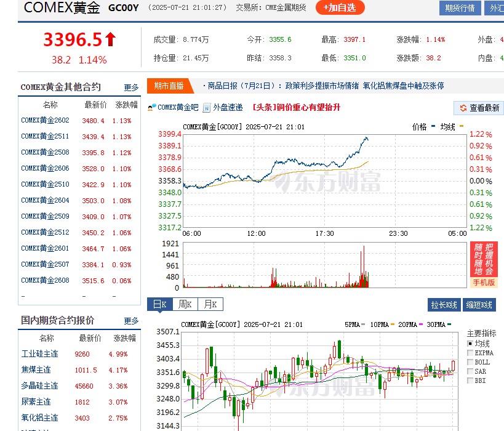Enable the BOLL indicator option
504x431 pixels.
(x=470, y=362)
